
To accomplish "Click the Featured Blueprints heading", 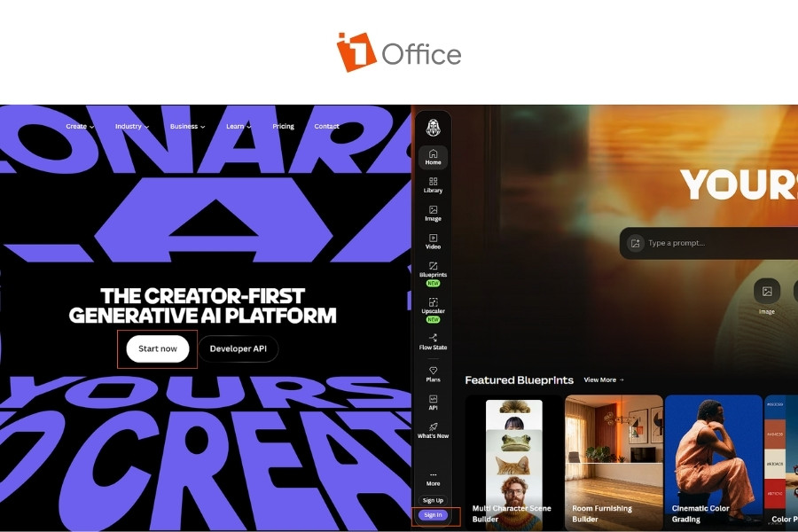I will pyautogui.click(x=519, y=379).
